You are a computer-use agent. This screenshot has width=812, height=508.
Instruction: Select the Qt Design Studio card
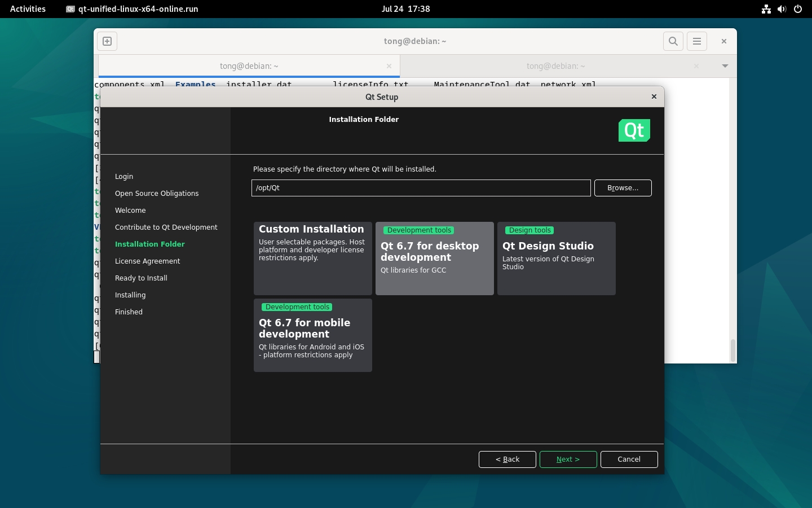557,259
